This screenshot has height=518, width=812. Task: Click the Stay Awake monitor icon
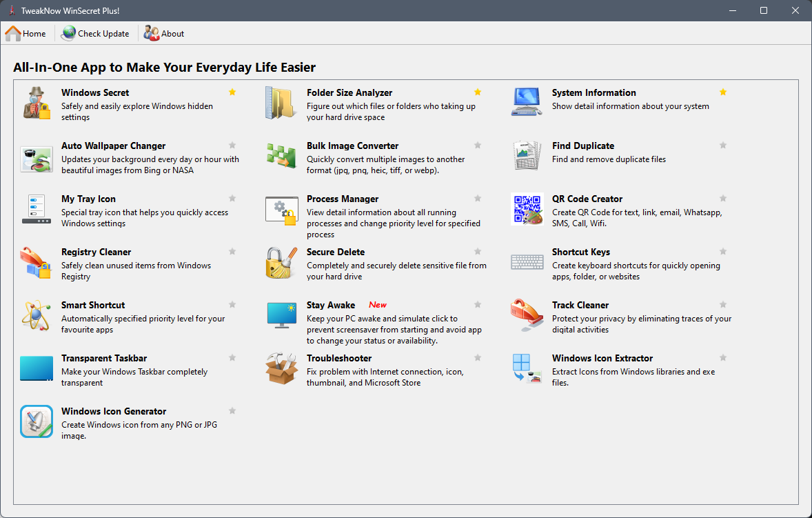click(x=281, y=316)
